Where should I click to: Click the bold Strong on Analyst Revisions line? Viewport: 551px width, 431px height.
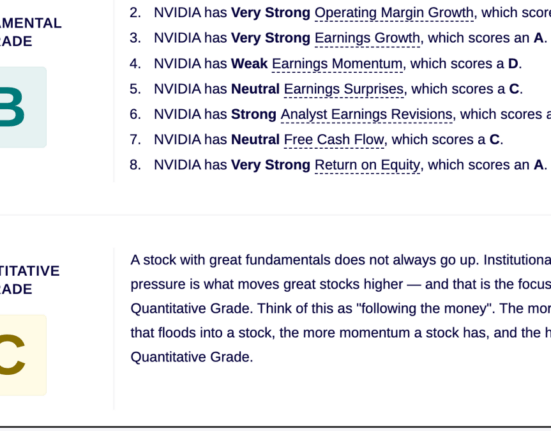point(253,114)
